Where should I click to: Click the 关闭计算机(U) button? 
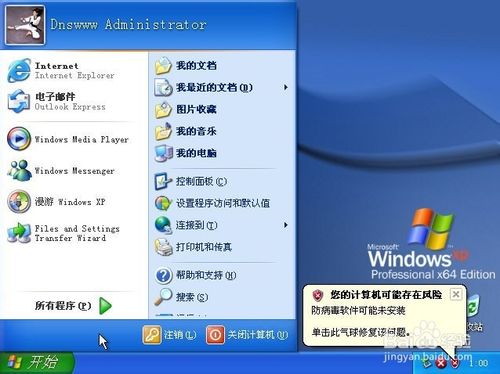(247, 334)
